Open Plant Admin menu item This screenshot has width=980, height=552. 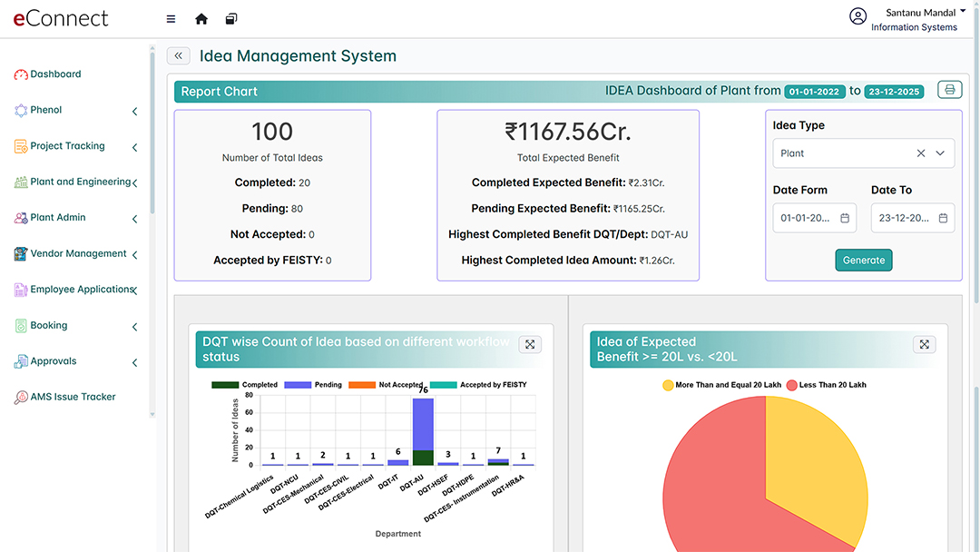click(58, 217)
